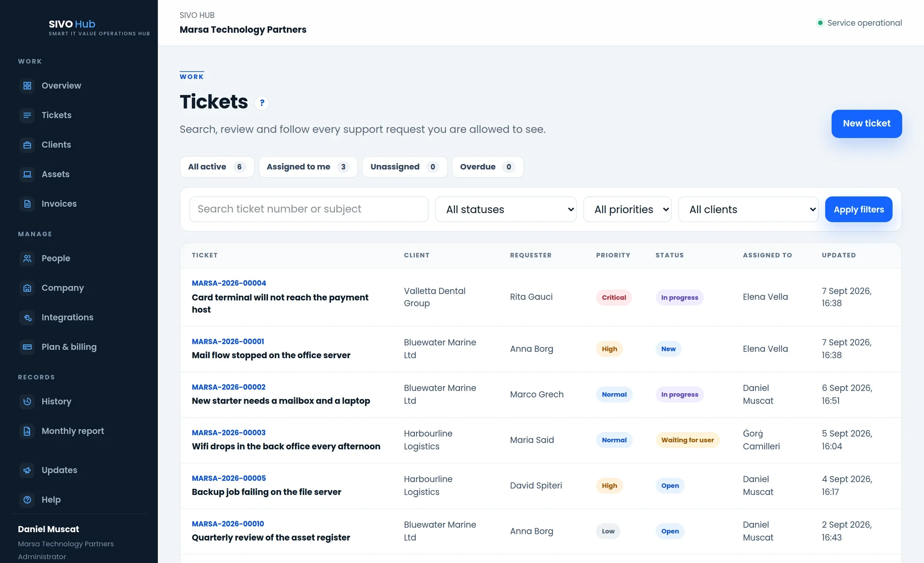Open ticket MARSA-2026-00010 link
This screenshot has height=563, width=924.
(227, 524)
